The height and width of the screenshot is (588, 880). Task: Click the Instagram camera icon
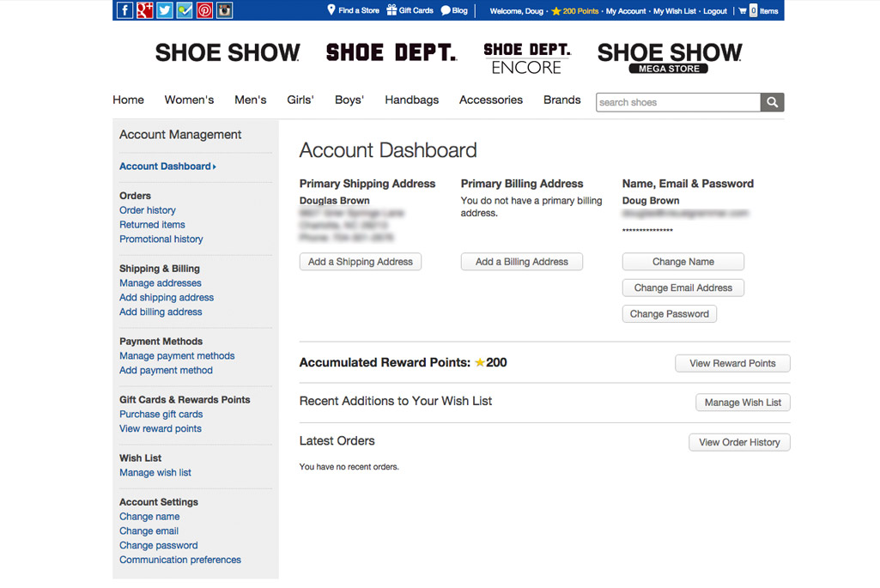[224, 10]
